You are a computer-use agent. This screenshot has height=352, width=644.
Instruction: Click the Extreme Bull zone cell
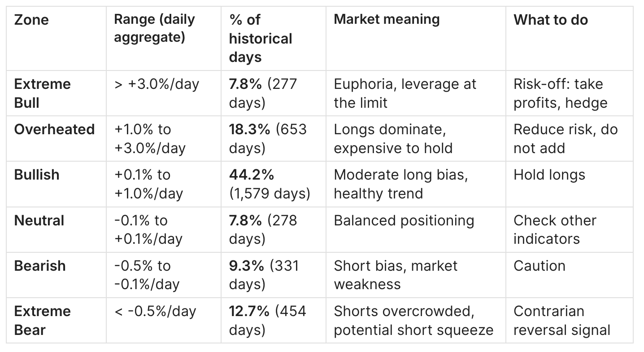click(43, 93)
